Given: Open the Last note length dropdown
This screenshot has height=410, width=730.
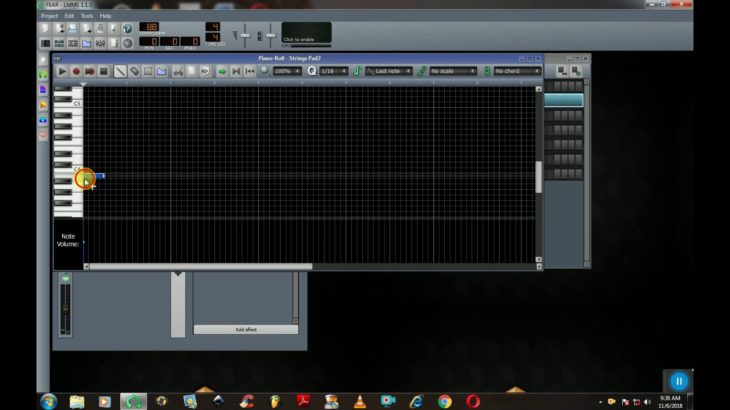Looking at the screenshot, I should (x=389, y=71).
